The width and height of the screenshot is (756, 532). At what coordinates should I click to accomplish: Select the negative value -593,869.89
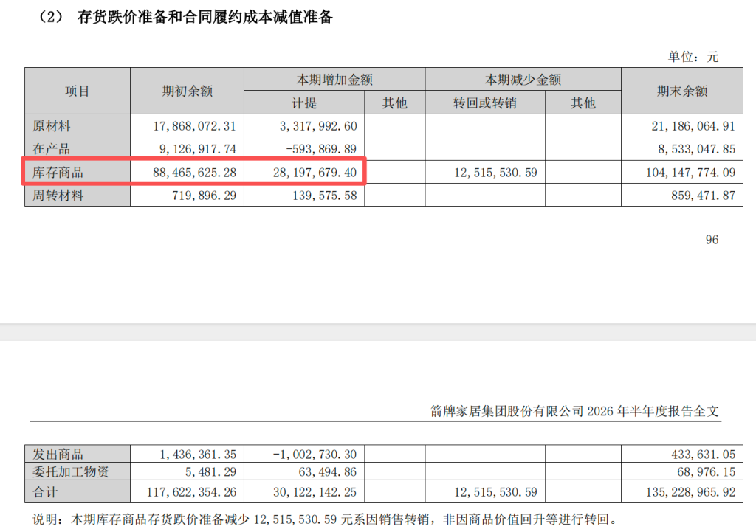[321, 149]
